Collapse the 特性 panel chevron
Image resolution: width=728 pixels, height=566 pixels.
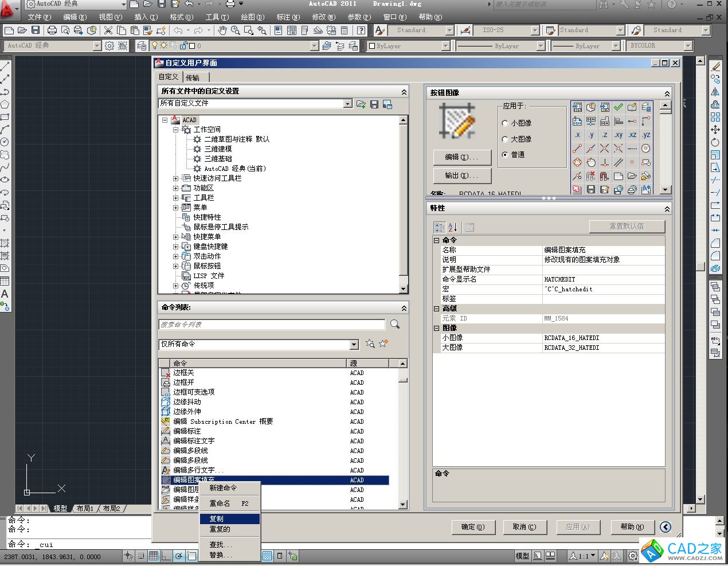[667, 209]
